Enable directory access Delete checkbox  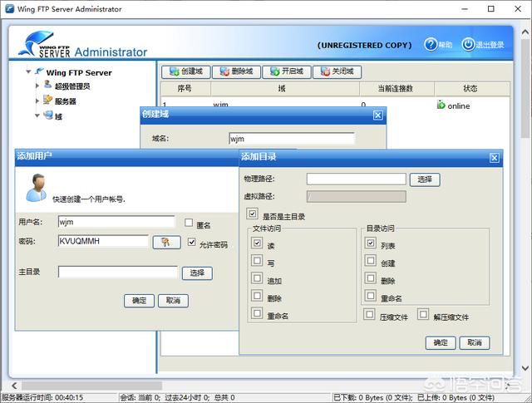371,278
